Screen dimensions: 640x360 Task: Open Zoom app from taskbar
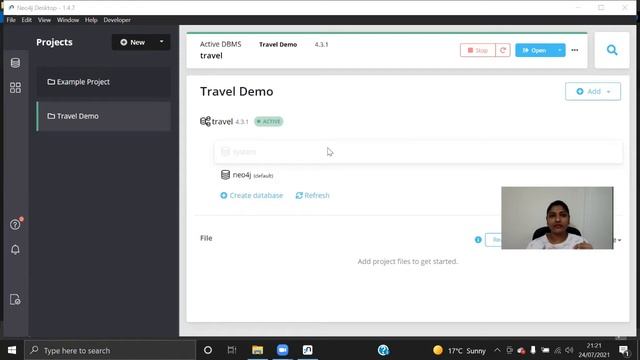[282, 350]
